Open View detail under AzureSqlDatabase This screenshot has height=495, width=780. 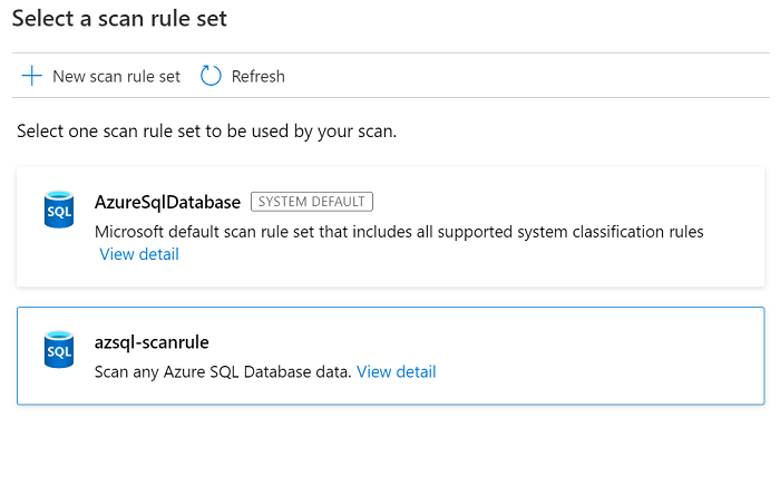(x=139, y=254)
